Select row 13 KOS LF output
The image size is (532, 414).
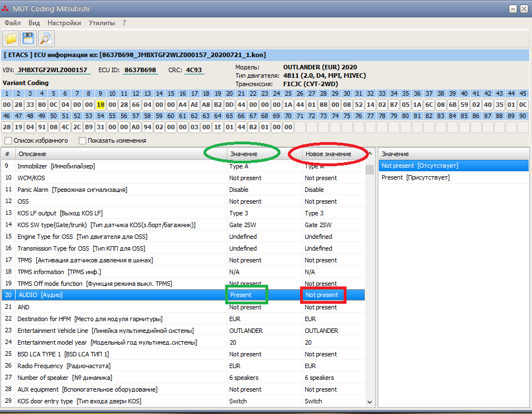click(183, 213)
